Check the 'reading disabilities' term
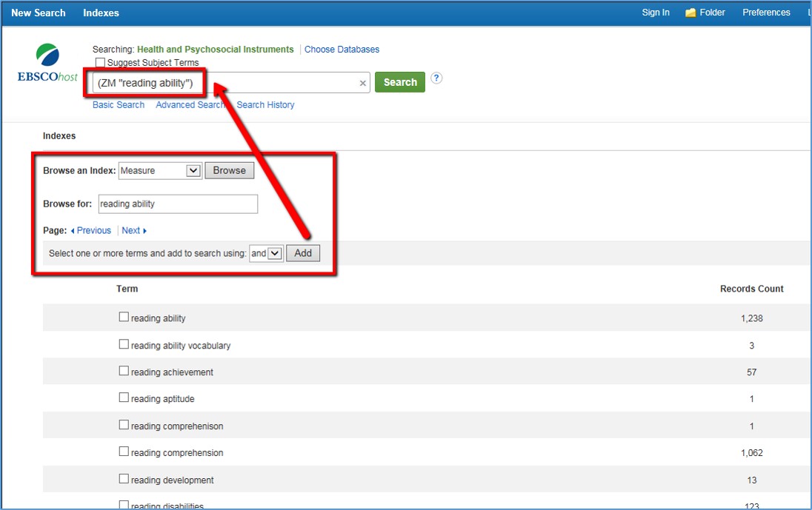812x510 pixels. click(x=124, y=504)
